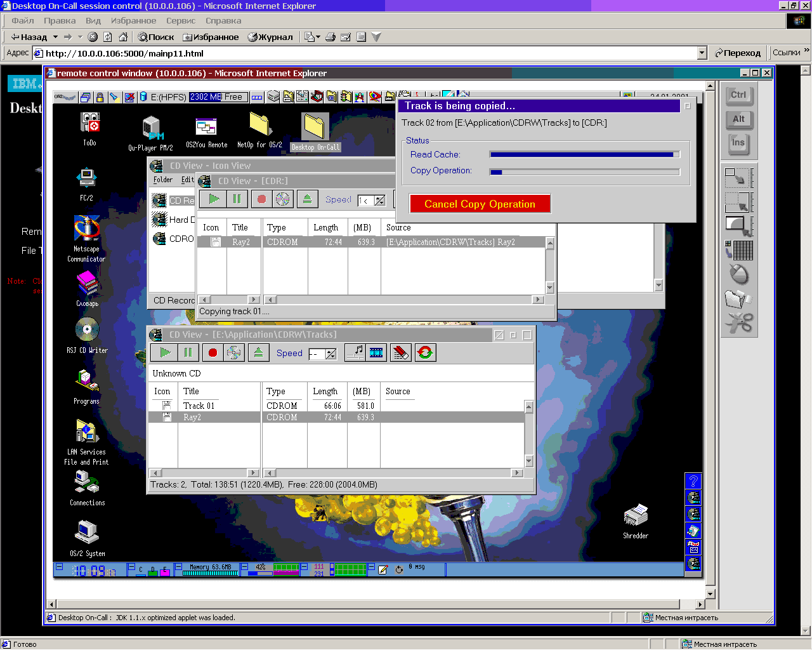Toggle the Alt key button
The height and width of the screenshot is (650, 812).
tap(738, 119)
